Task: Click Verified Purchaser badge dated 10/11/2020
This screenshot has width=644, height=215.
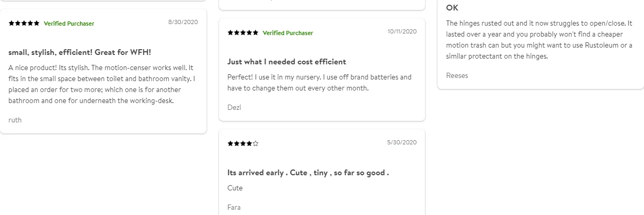Action: click(287, 33)
